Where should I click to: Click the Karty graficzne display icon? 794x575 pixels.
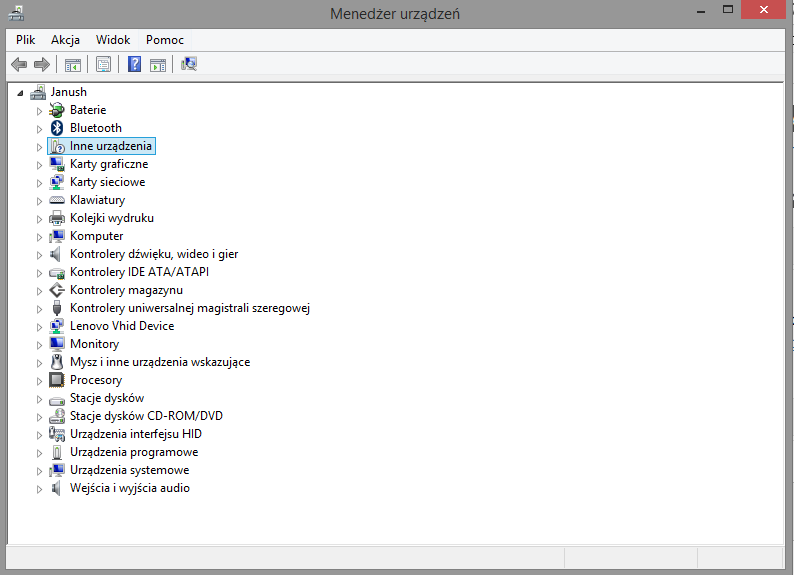click(x=57, y=164)
